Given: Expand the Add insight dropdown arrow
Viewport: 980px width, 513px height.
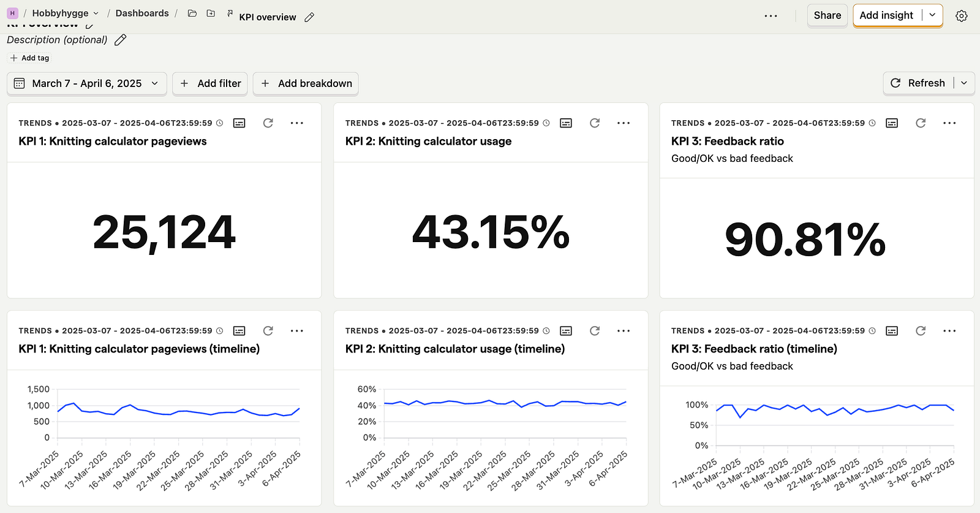Looking at the screenshot, I should coord(932,15).
